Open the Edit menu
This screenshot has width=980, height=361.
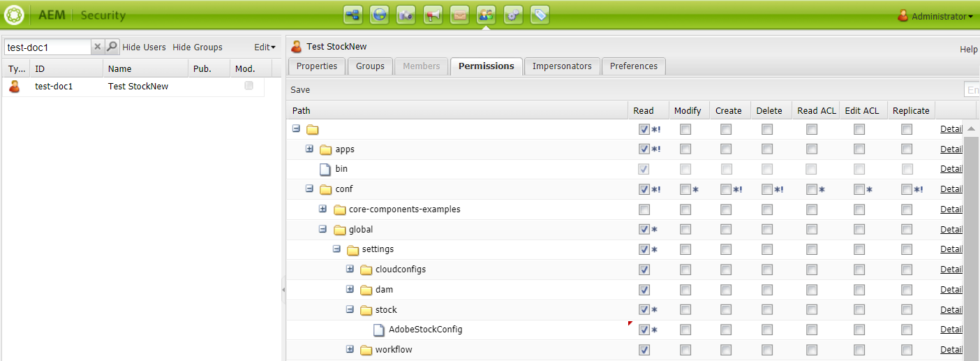pos(265,47)
